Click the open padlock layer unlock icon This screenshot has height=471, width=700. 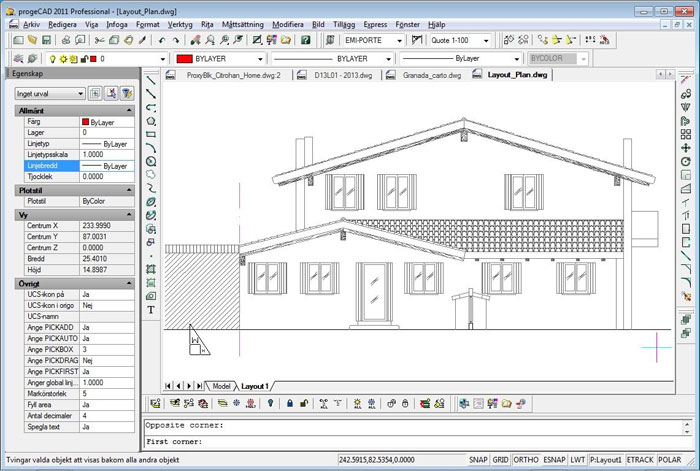[304, 404]
